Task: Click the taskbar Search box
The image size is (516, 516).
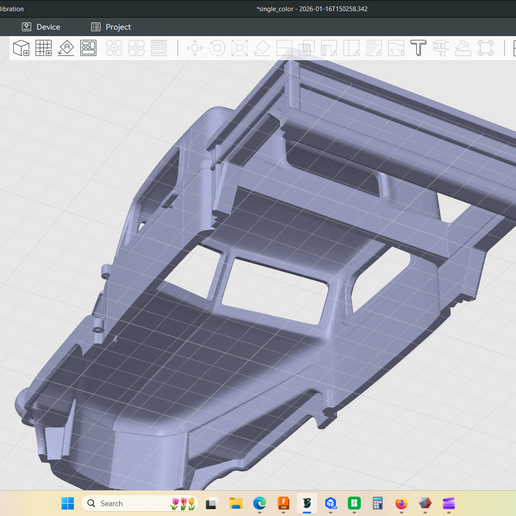Action: click(140, 503)
